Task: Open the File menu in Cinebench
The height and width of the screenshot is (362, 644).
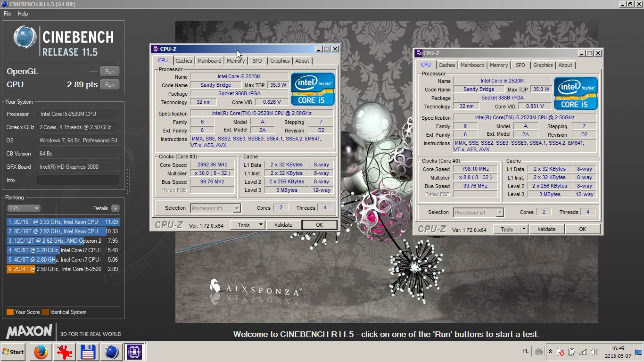Action: coord(8,14)
